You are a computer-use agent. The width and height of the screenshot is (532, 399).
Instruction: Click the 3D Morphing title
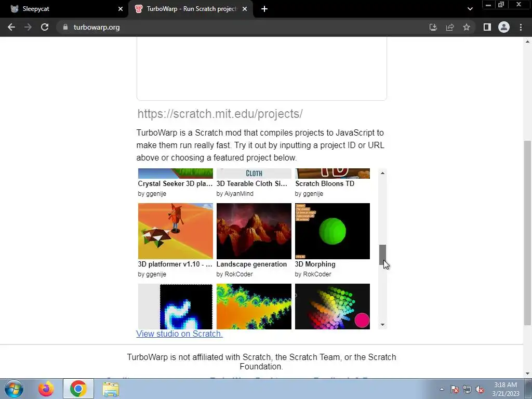pyautogui.click(x=315, y=264)
